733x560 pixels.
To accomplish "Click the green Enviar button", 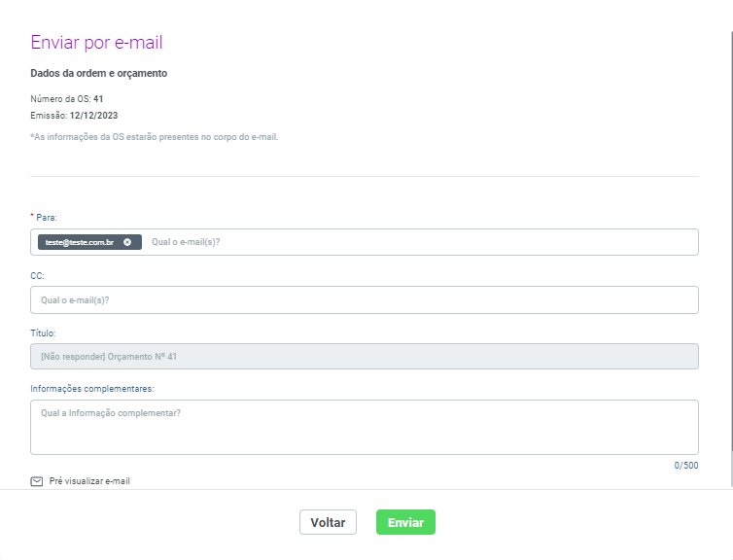I will click(405, 522).
